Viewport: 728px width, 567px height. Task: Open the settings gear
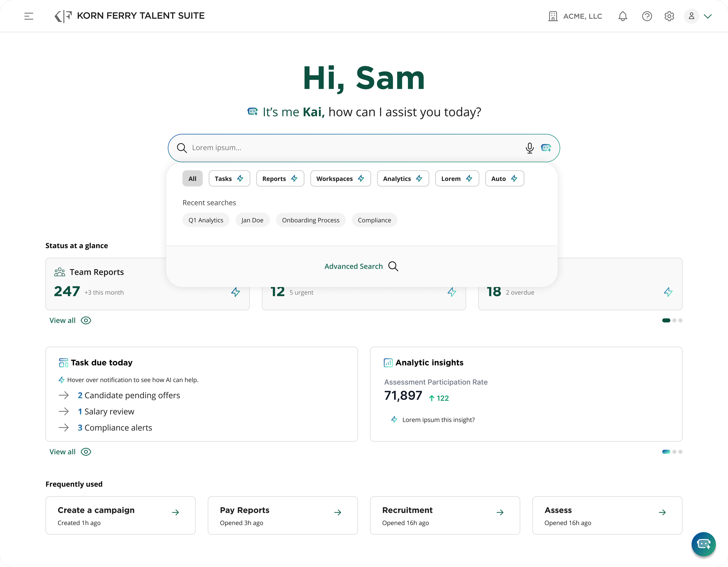669,16
